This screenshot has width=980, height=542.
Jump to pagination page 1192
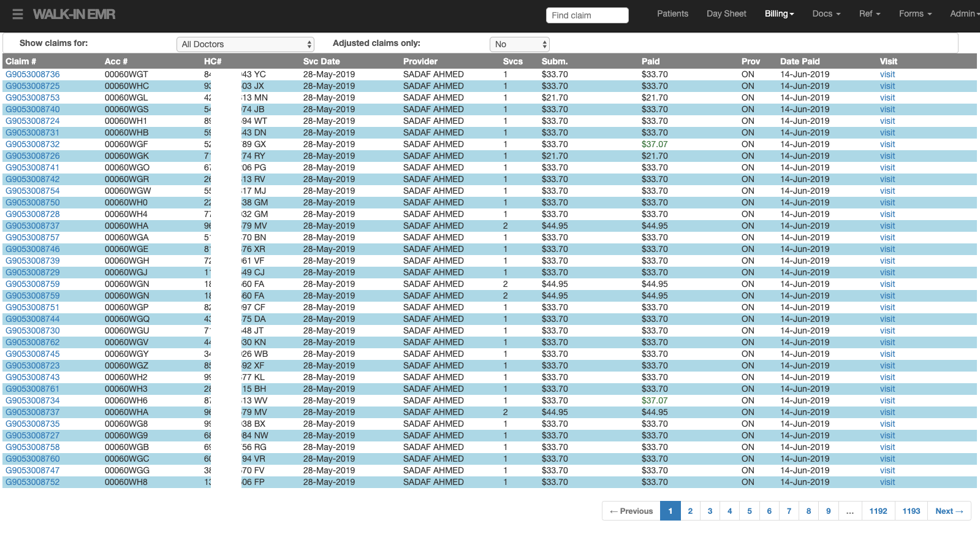point(878,511)
